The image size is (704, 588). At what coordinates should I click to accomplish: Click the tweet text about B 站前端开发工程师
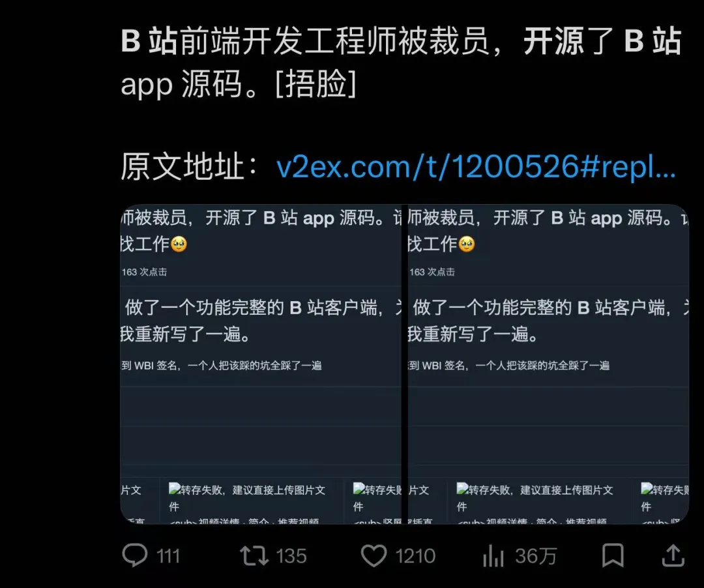pos(401,62)
